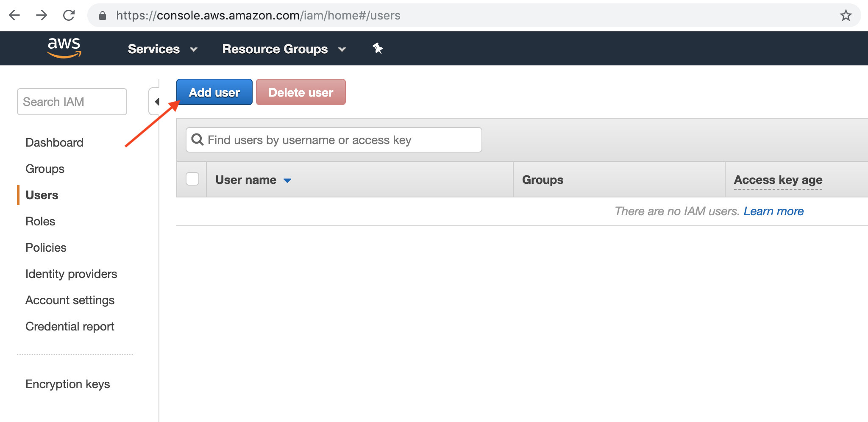
Task: Open Roles in the IAM sidebar
Action: click(x=40, y=221)
